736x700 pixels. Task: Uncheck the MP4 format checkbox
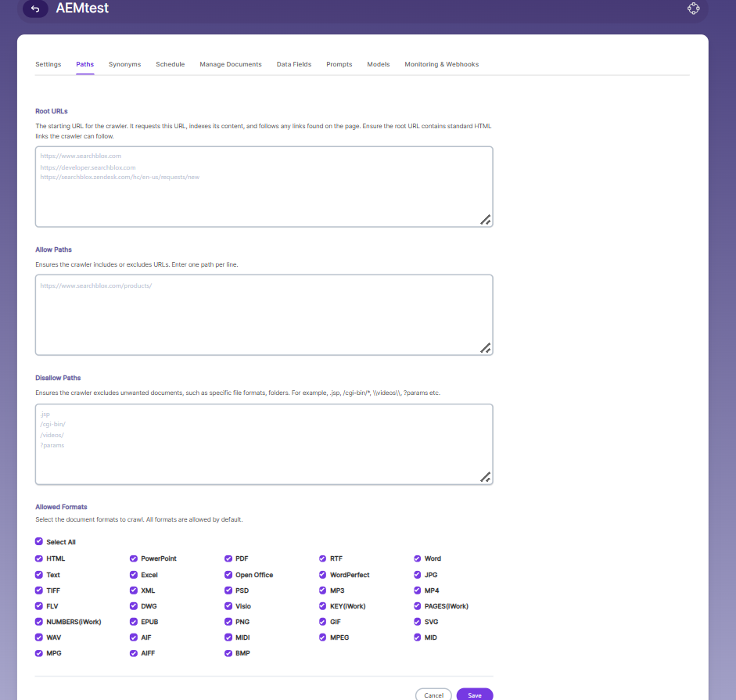click(418, 591)
